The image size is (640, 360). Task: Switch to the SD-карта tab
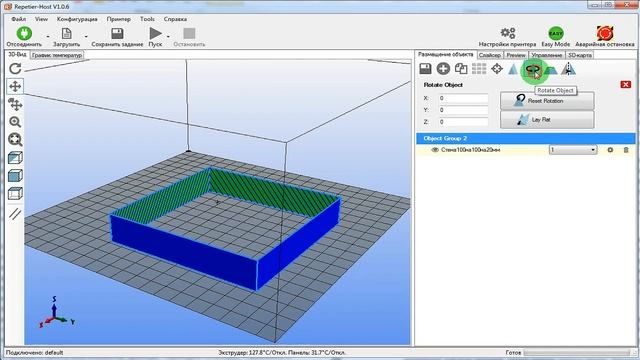[580, 55]
